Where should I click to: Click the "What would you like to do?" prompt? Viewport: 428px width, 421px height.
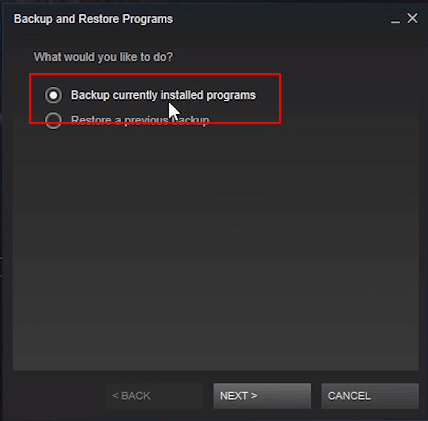click(x=103, y=57)
